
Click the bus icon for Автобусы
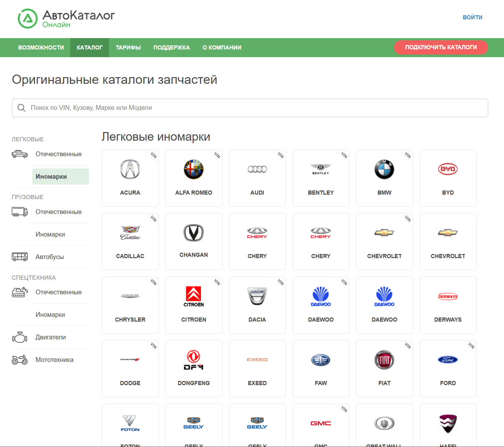click(20, 257)
